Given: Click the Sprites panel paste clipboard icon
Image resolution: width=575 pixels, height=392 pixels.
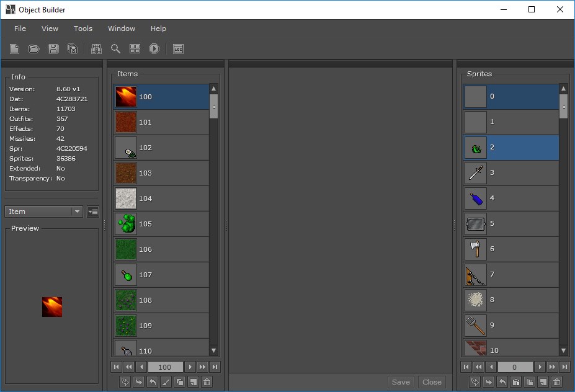Looking at the screenshot, I should (x=515, y=382).
